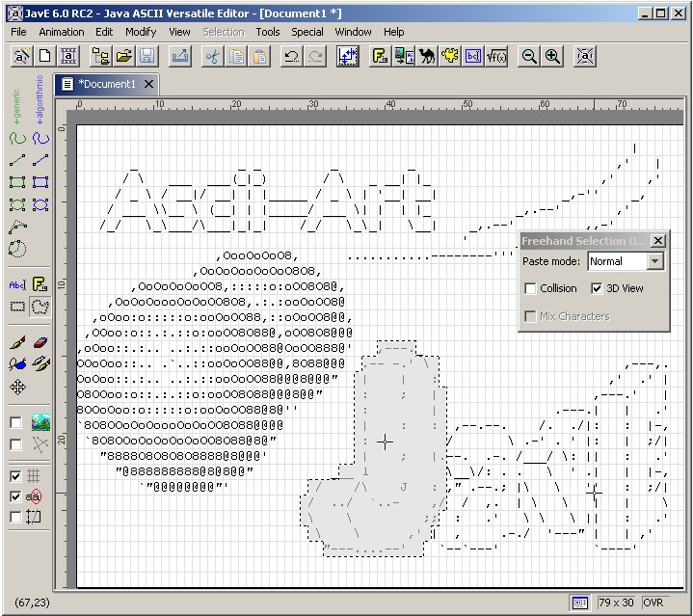The image size is (693, 616).
Task: Click the Paste clipboard toolbar icon
Action: point(260,56)
